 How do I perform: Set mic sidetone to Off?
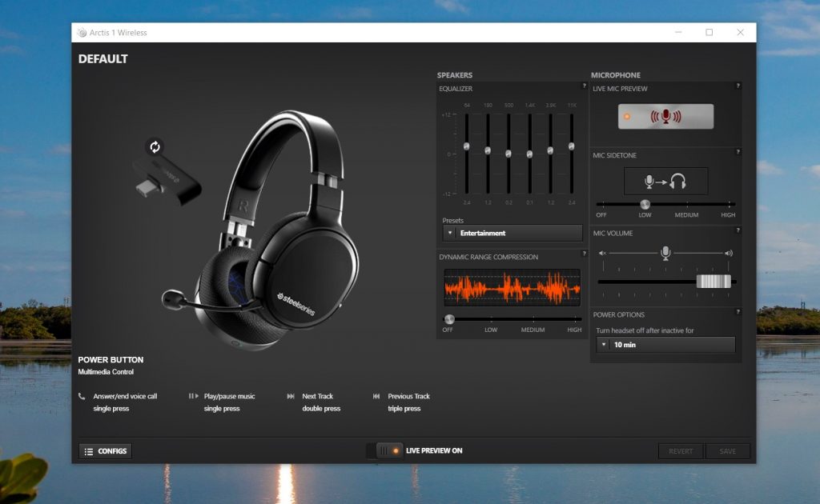601,215
